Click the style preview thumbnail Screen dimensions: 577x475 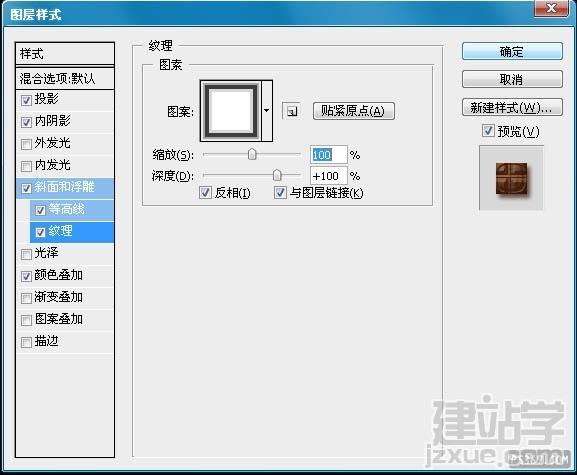pos(511,178)
